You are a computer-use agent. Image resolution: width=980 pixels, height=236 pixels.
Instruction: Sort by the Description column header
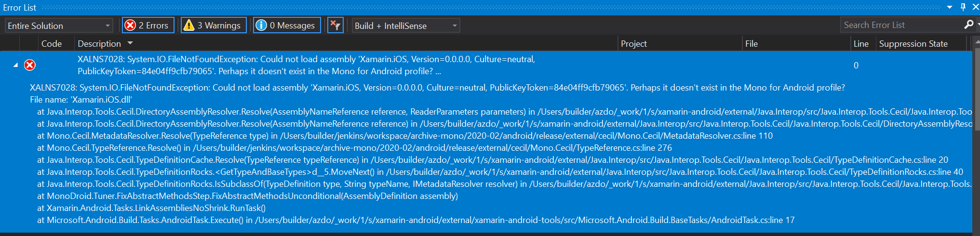(99, 44)
